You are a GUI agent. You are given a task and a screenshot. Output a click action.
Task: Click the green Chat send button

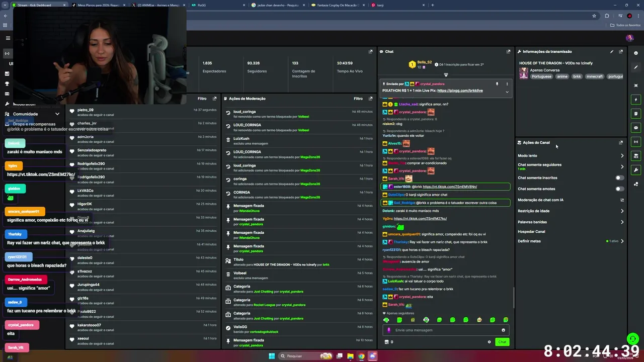[x=502, y=342]
